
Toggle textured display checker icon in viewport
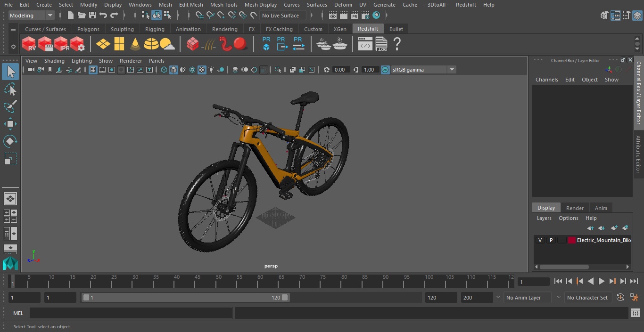coord(202,70)
